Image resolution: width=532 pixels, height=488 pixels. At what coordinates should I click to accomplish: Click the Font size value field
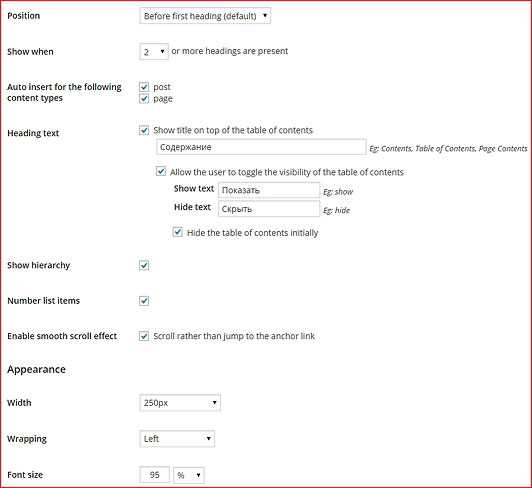[154, 475]
